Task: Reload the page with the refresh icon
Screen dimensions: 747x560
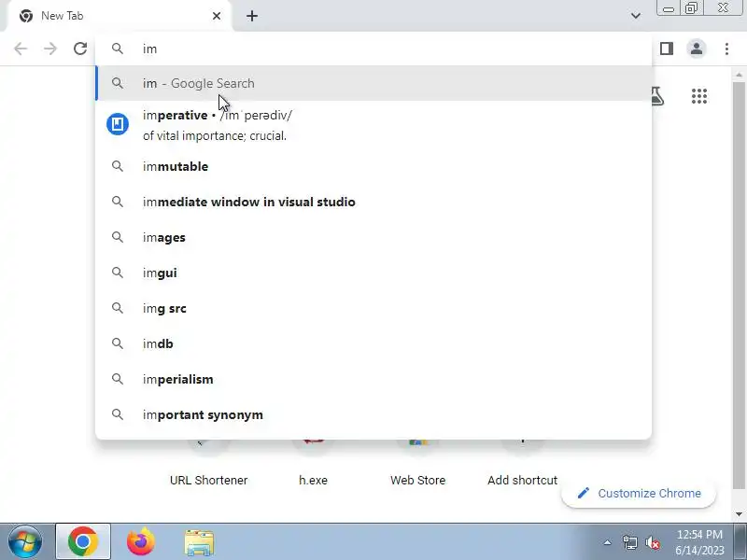Action: click(x=80, y=49)
